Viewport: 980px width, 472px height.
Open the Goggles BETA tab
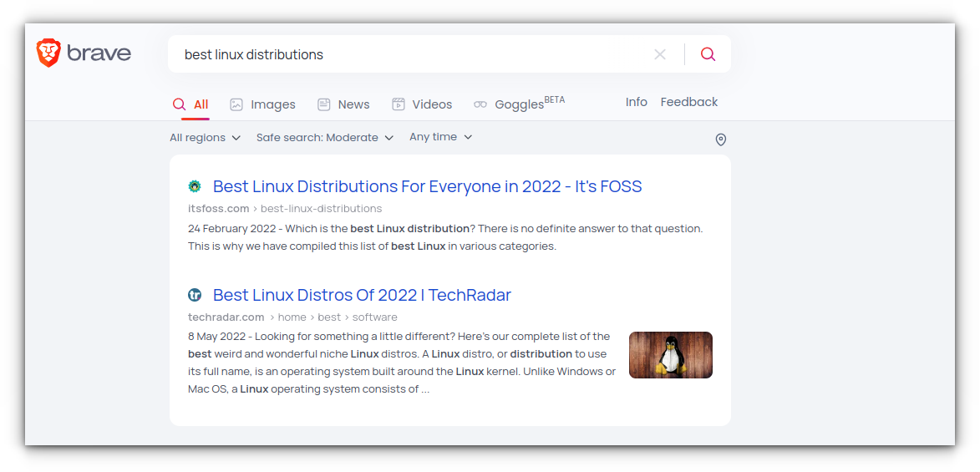(519, 103)
